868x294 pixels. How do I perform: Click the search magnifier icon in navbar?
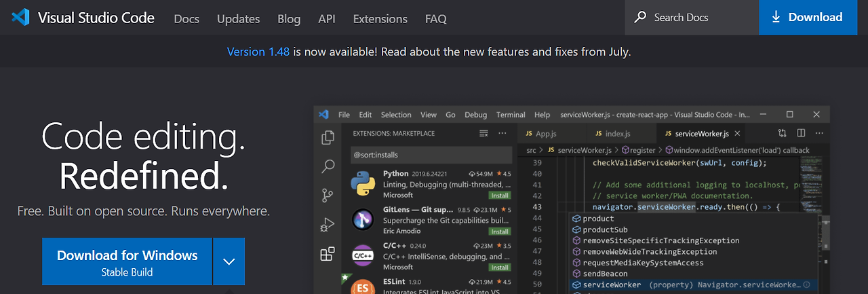pyautogui.click(x=640, y=18)
